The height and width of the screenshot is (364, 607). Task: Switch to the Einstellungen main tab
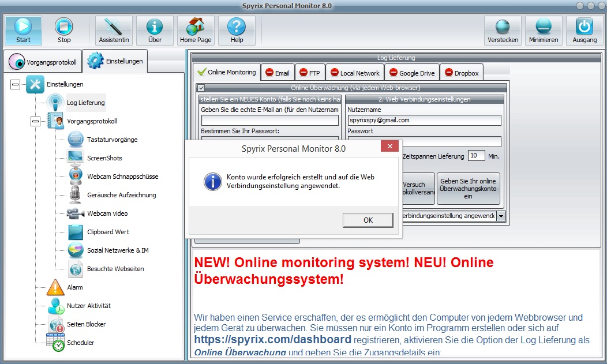[x=115, y=61]
